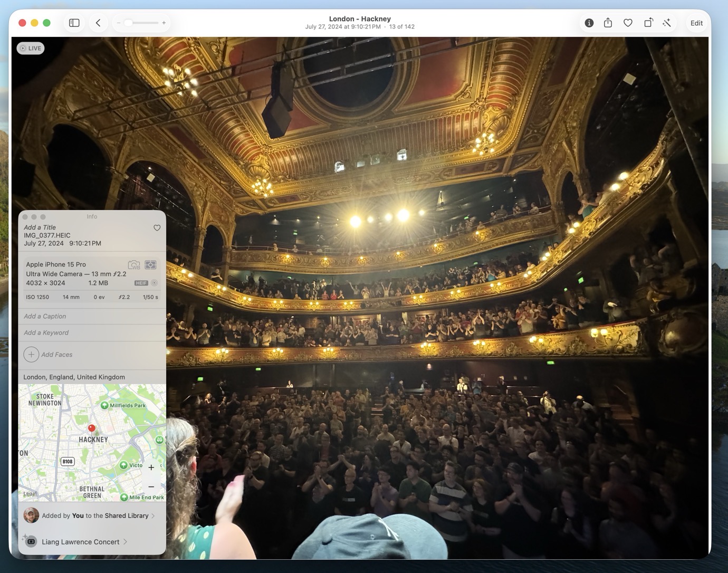Click the Add a Caption field

[92, 316]
